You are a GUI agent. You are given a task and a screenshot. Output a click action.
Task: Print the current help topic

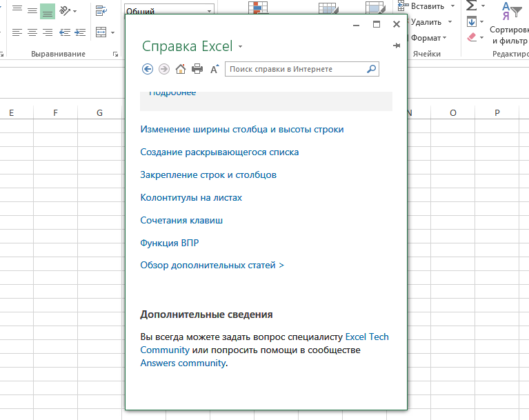point(197,69)
